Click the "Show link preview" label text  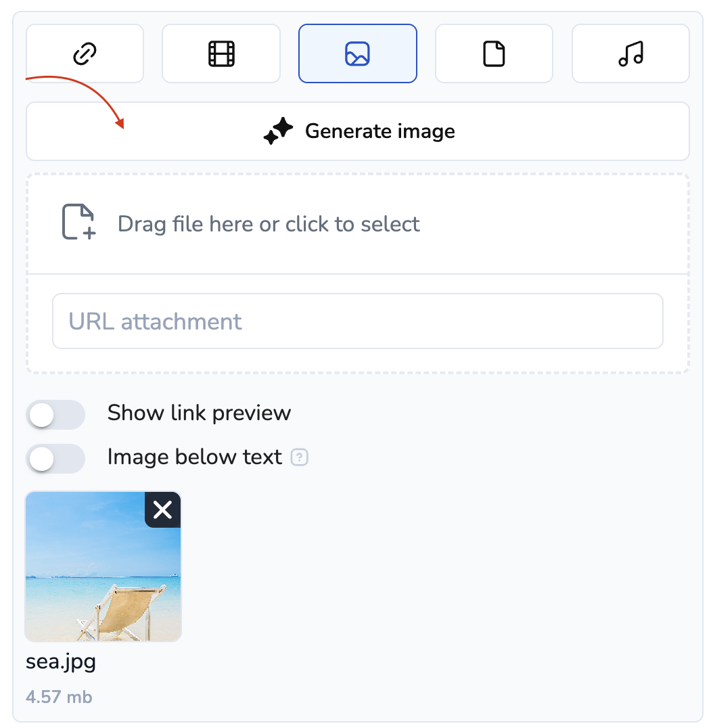(x=199, y=413)
